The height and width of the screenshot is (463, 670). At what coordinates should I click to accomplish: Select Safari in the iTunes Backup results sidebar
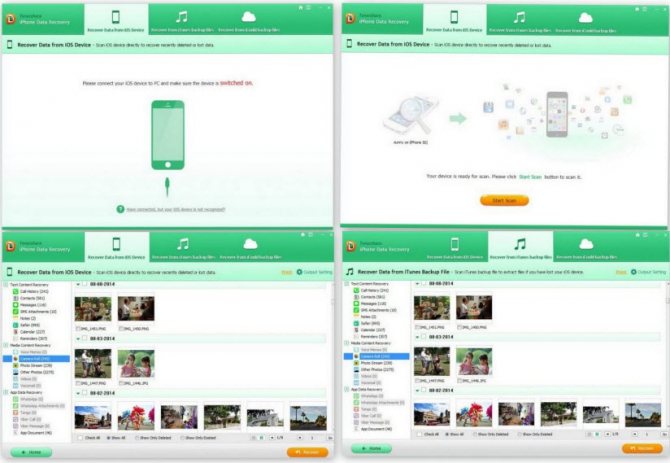[367, 323]
